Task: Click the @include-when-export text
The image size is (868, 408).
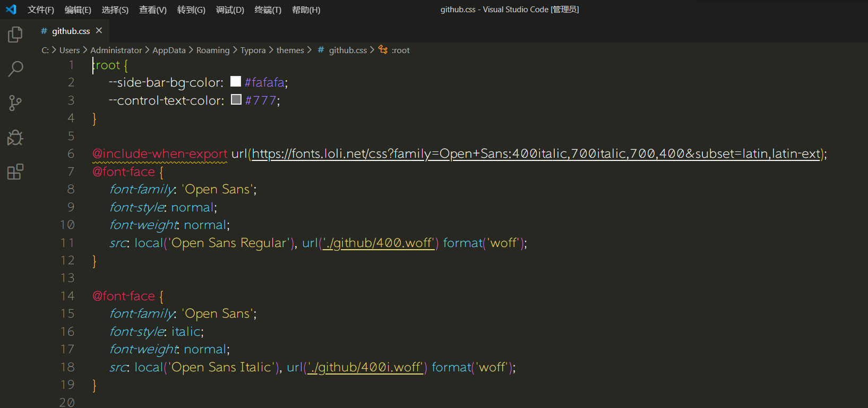Action: point(160,154)
